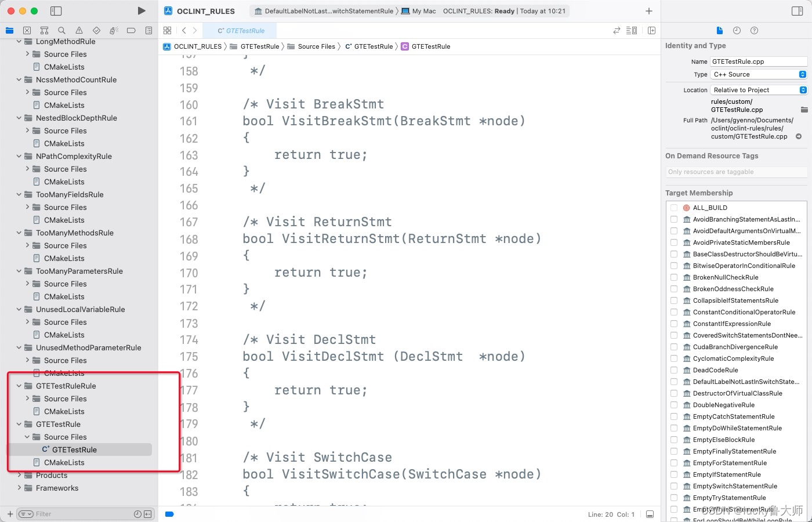Open the Symbol navigator
The height and width of the screenshot is (522, 812).
point(44,30)
